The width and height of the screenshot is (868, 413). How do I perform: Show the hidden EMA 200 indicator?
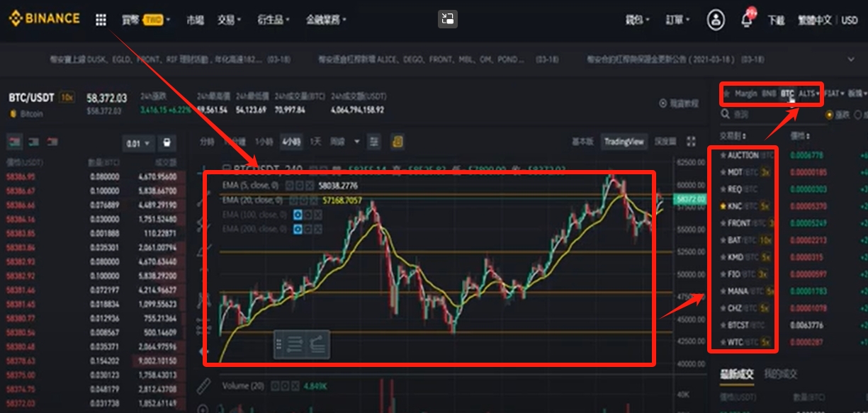[x=298, y=229]
